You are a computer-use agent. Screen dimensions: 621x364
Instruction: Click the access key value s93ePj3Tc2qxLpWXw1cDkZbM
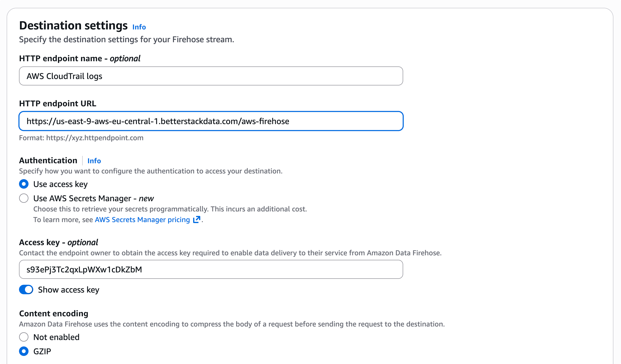pos(84,269)
